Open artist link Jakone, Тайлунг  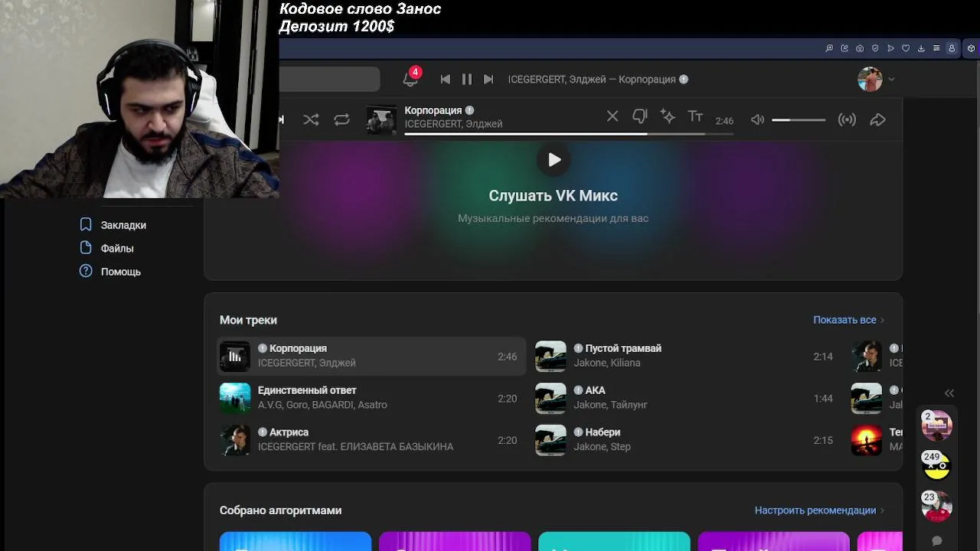click(x=611, y=405)
